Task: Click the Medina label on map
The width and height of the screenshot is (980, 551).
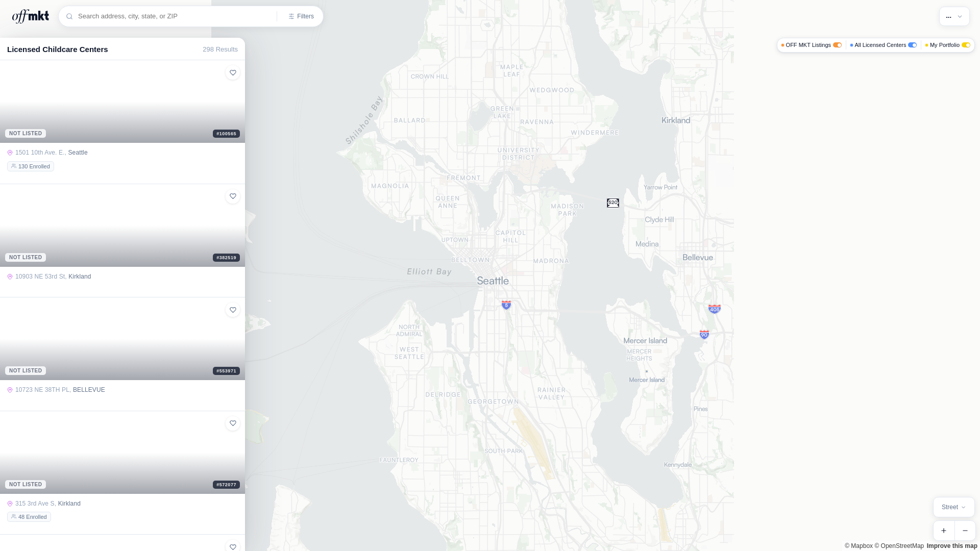Action: click(x=647, y=244)
